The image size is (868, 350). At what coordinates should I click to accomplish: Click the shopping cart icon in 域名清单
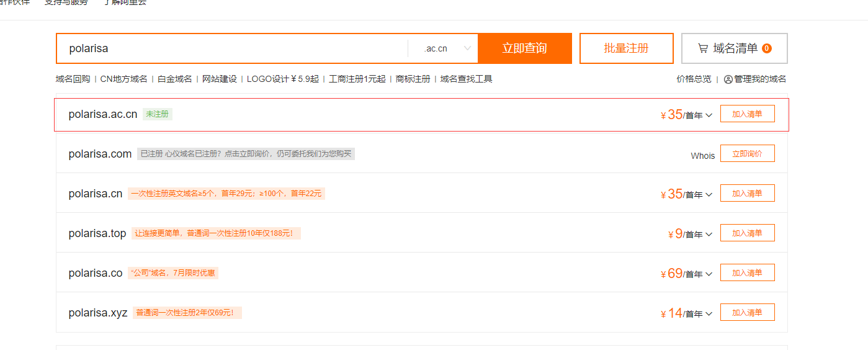click(x=703, y=48)
